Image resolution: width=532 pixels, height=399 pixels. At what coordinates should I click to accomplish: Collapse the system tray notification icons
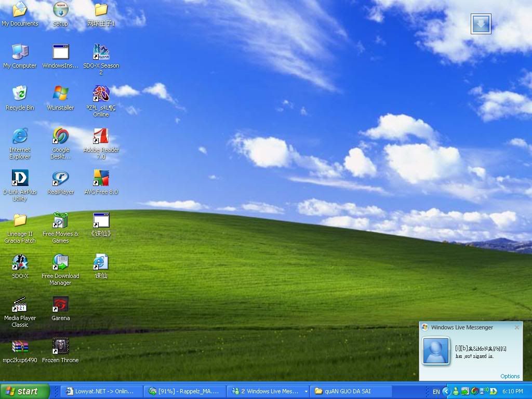(x=447, y=391)
